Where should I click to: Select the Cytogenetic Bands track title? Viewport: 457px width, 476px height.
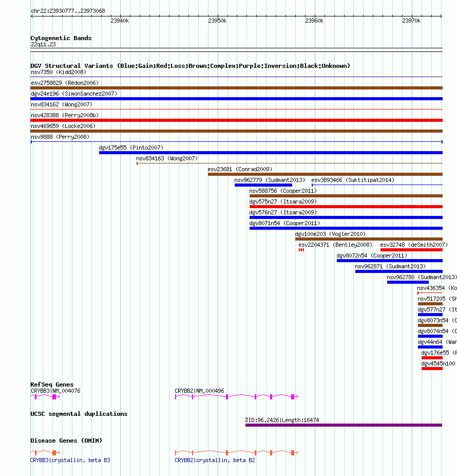tap(61, 38)
